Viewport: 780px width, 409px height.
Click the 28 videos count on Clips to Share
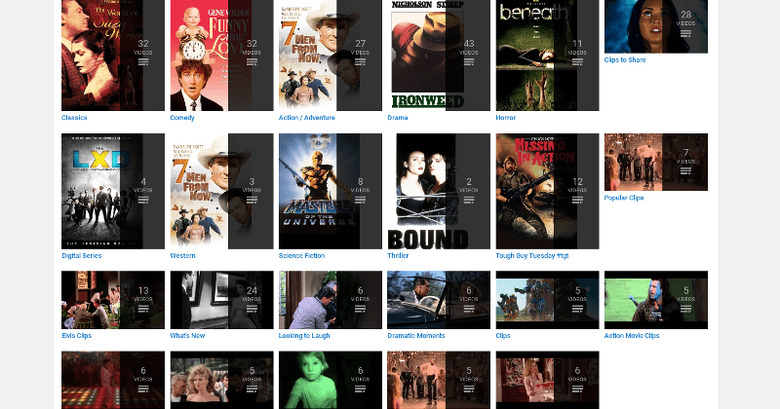pos(686,18)
